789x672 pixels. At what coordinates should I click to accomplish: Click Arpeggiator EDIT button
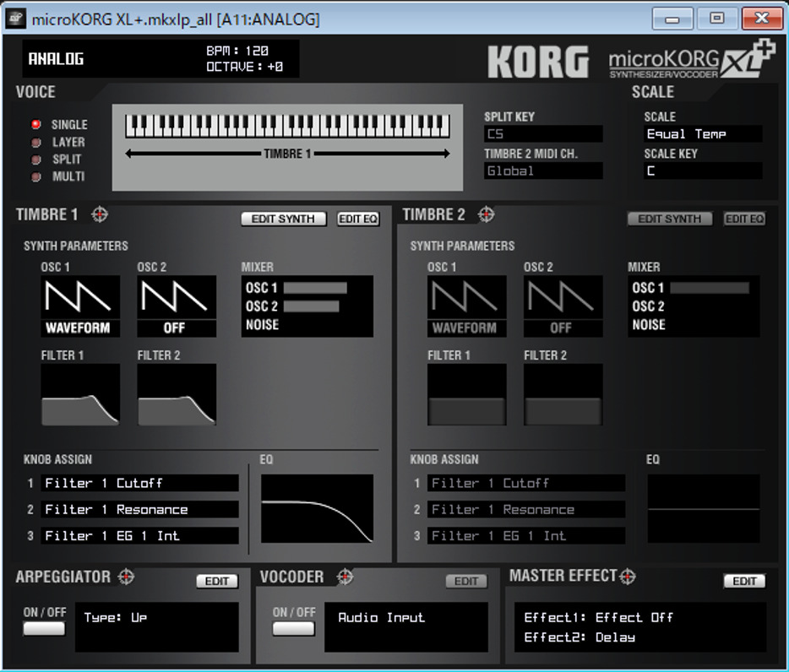[217, 581]
